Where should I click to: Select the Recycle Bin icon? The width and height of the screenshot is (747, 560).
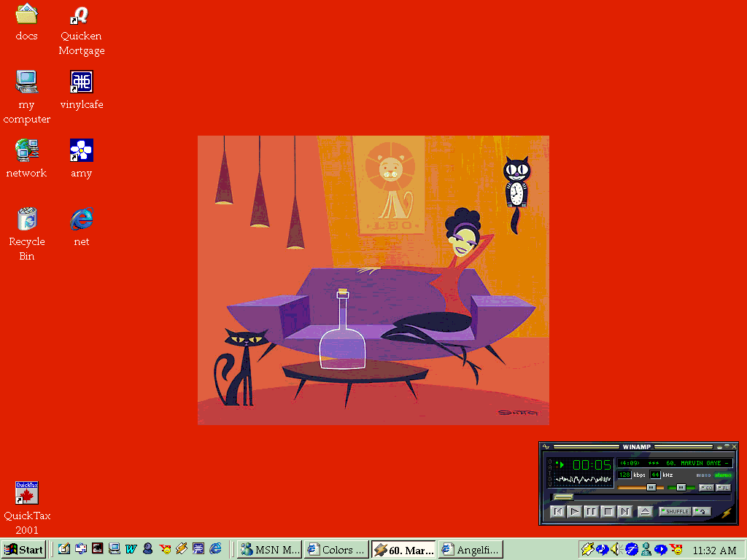click(x=27, y=219)
